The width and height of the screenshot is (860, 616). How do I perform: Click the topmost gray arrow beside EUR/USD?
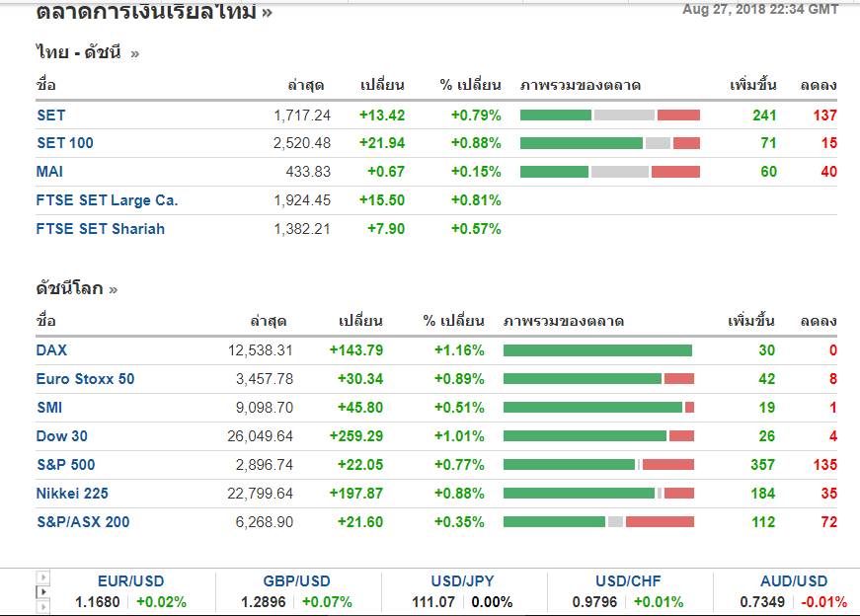pos(42,577)
